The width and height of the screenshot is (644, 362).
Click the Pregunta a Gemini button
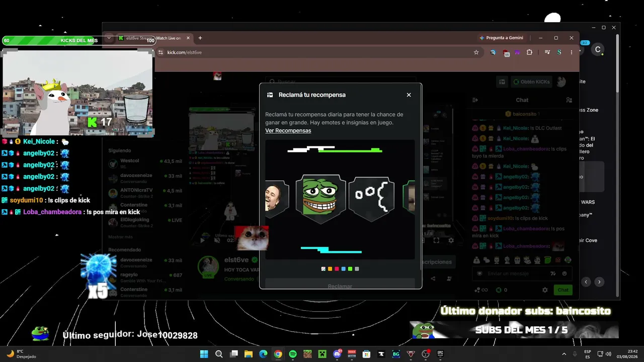click(x=501, y=38)
